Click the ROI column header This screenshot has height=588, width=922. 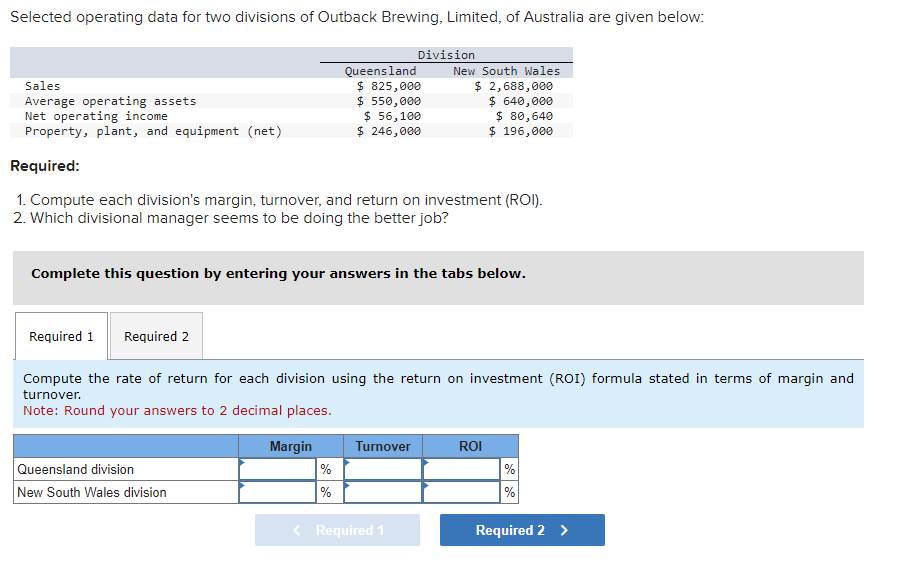click(x=470, y=446)
